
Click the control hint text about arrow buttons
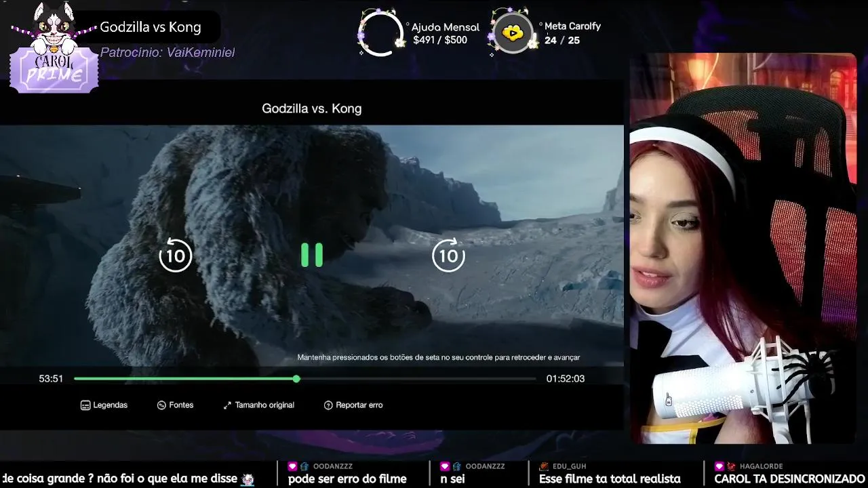(x=439, y=357)
